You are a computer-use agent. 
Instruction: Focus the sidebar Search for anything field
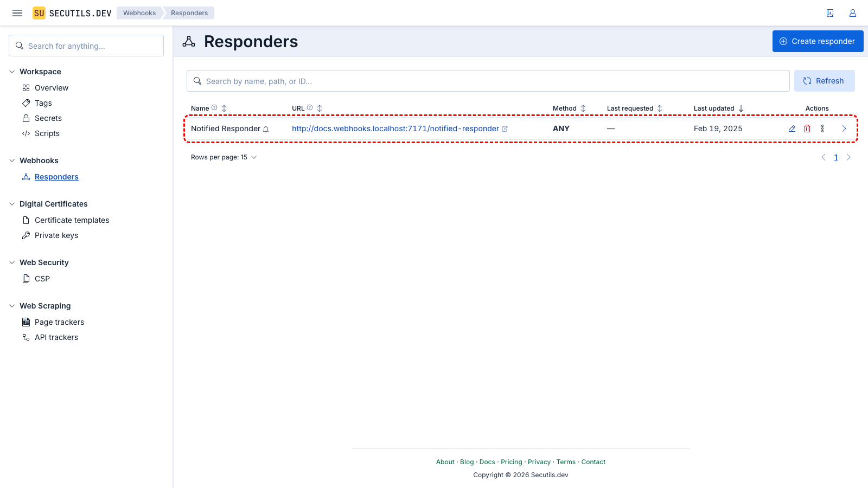click(x=86, y=46)
